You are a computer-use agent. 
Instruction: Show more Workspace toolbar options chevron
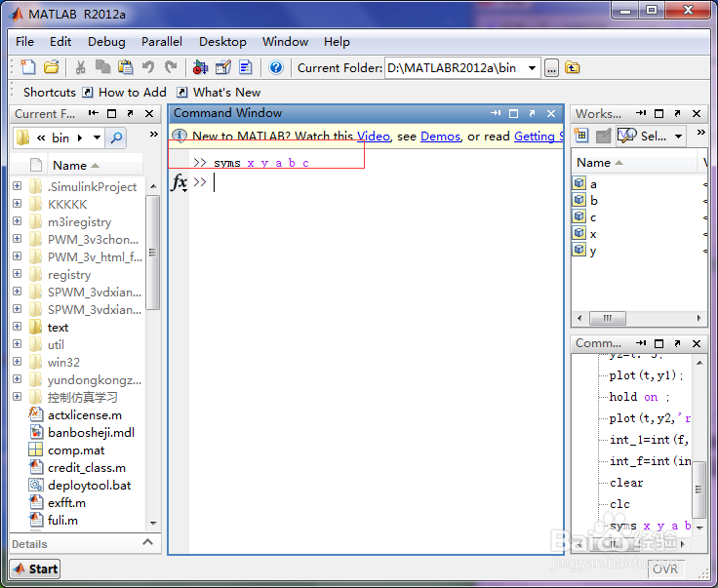(x=701, y=133)
